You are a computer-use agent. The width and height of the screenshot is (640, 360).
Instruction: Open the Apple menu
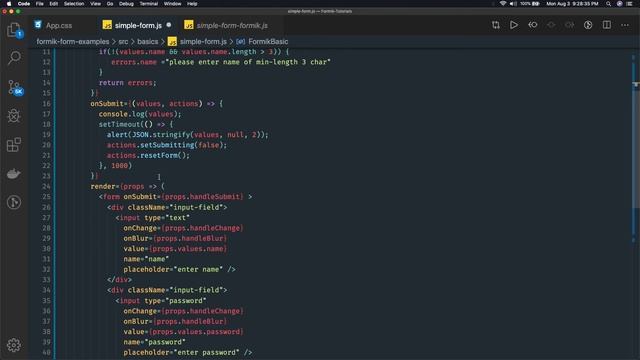pyautogui.click(x=9, y=4)
